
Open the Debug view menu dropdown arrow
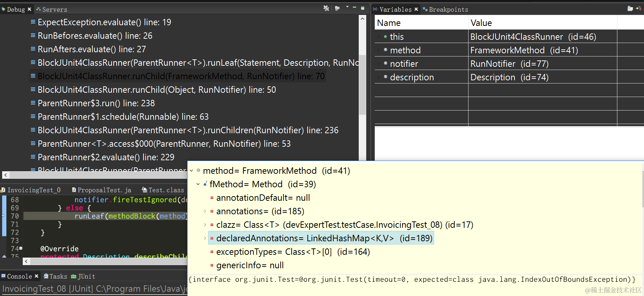(x=347, y=7)
